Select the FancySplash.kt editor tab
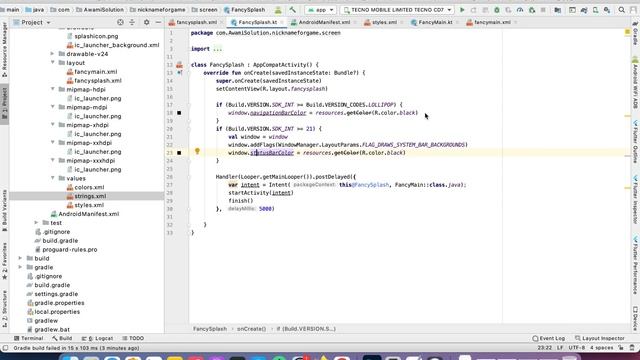Screen dimensions: 640x360 pyautogui.click(x=257, y=22)
